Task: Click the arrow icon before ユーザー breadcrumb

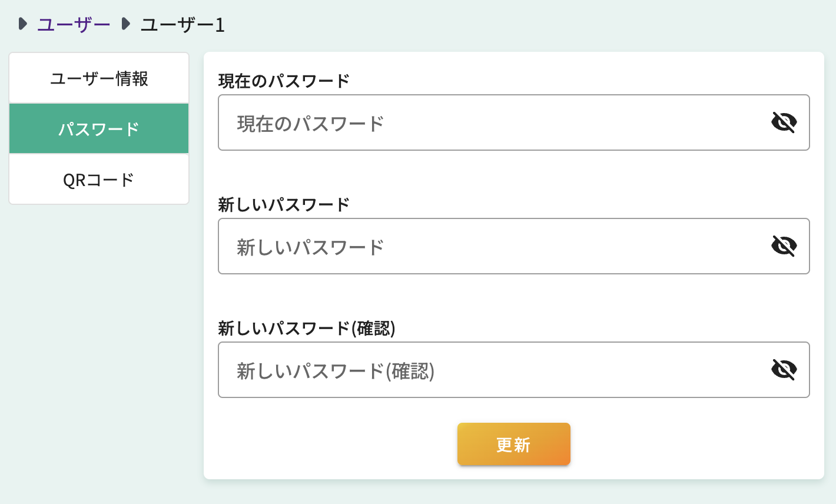Action: [22, 24]
